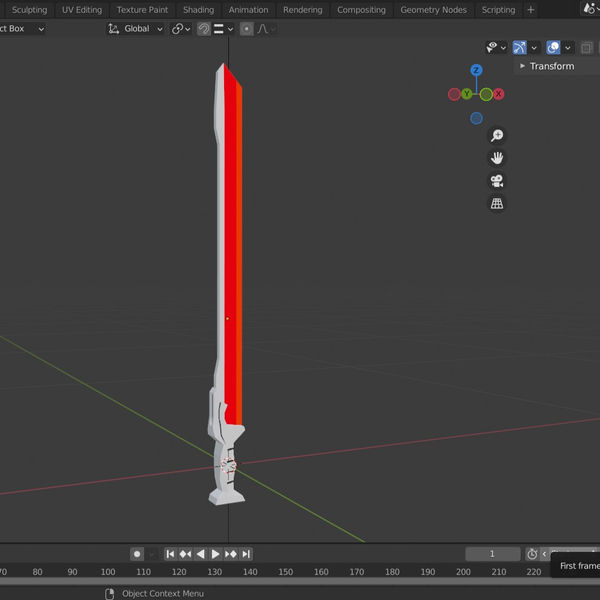This screenshot has width=600, height=600.
Task: Click frame 200 on the timeline ruler
Action: pos(463,572)
